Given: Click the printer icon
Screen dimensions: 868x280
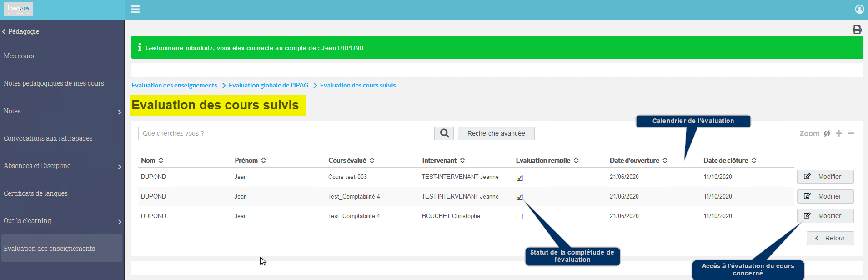Looking at the screenshot, I should click(857, 30).
